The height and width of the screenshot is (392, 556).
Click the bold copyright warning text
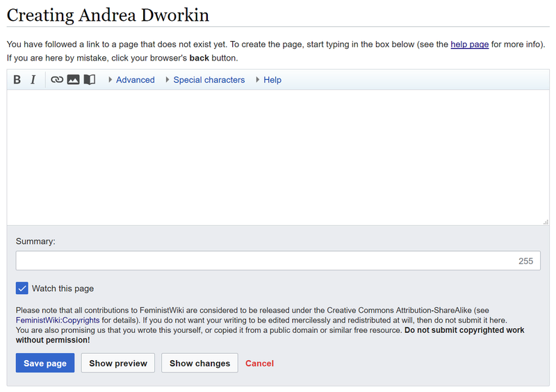pos(270,335)
